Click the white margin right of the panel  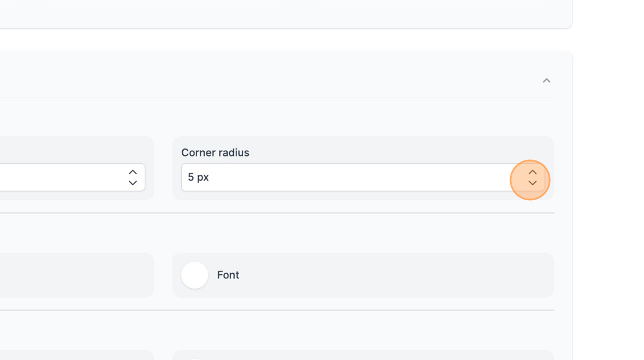608,173
